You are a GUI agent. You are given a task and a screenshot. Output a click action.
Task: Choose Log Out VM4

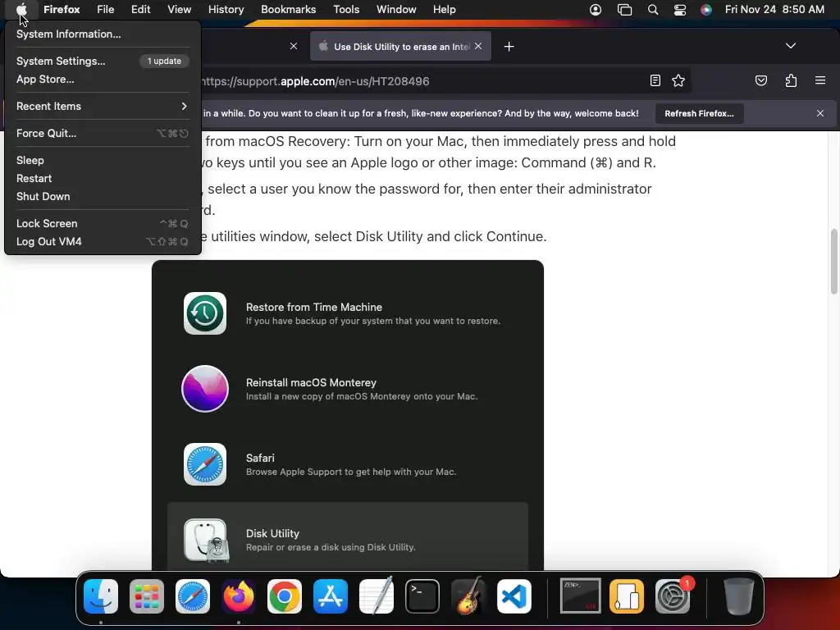[x=103, y=242]
